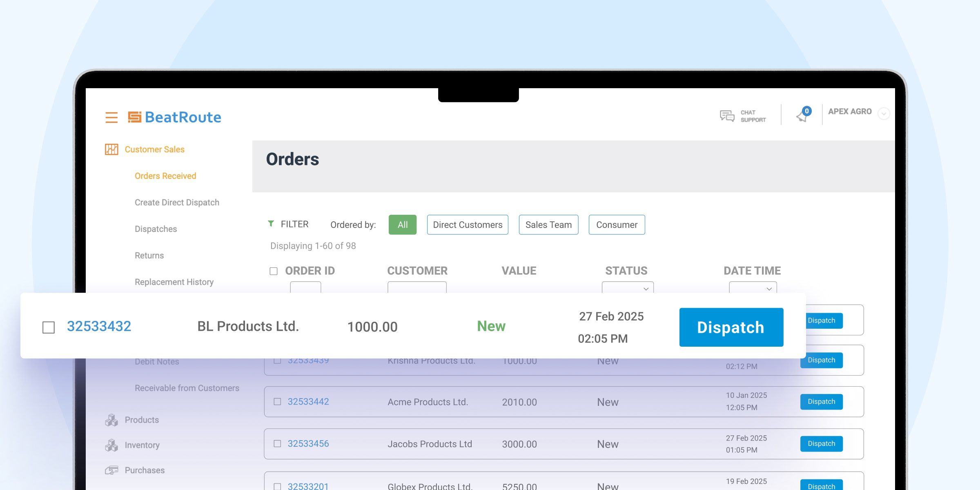Check the box for order 32533432
The width and height of the screenshot is (980, 490).
point(49,327)
